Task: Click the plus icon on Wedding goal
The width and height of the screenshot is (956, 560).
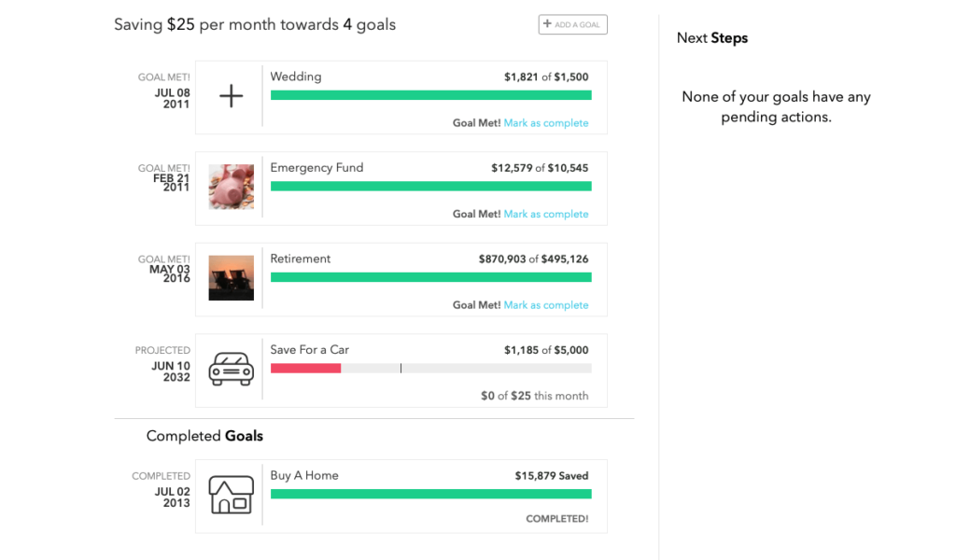Action: [231, 96]
